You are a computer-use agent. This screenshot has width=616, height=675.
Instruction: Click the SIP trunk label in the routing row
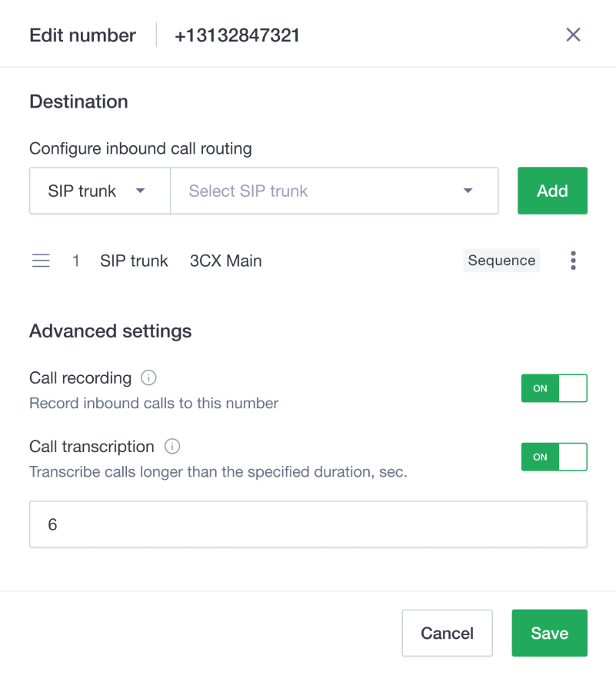coord(134,261)
